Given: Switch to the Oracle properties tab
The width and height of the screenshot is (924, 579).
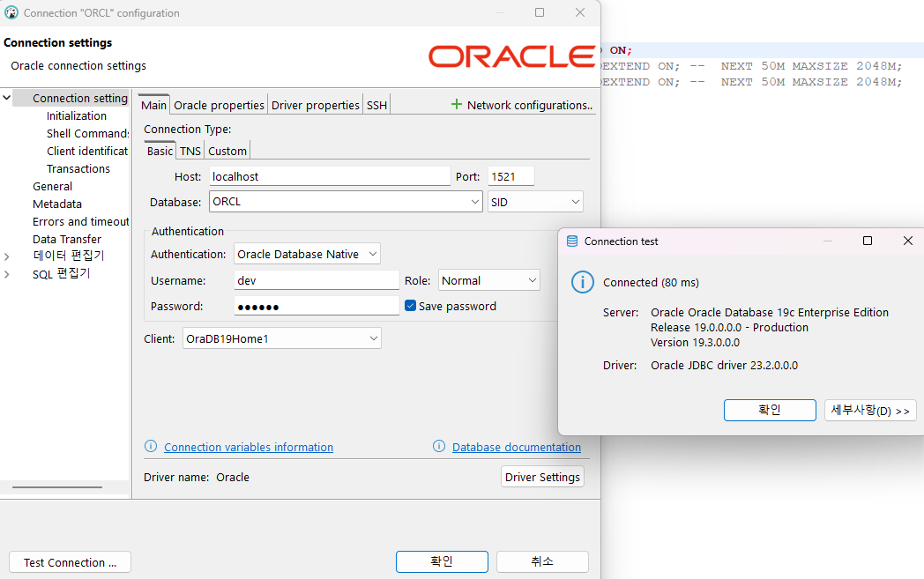Looking at the screenshot, I should click(219, 105).
